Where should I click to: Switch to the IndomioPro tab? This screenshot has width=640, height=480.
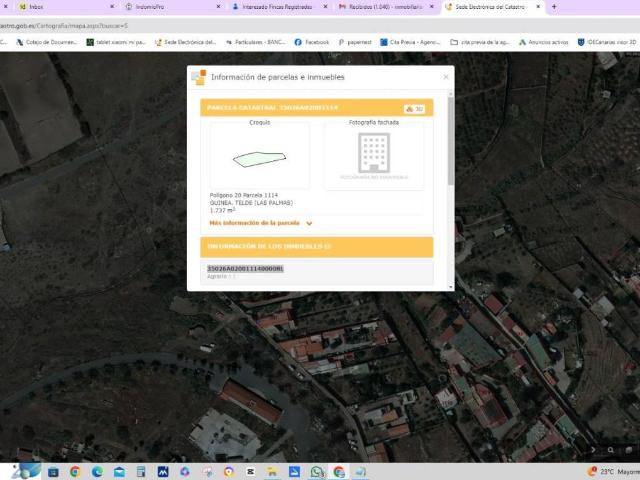[150, 6]
